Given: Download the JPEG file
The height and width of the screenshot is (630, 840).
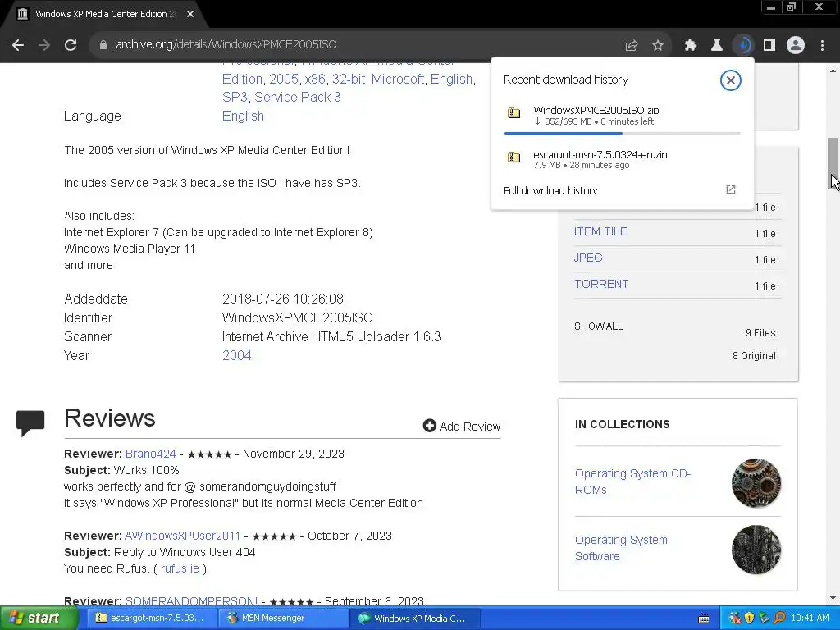Looking at the screenshot, I should 588,258.
